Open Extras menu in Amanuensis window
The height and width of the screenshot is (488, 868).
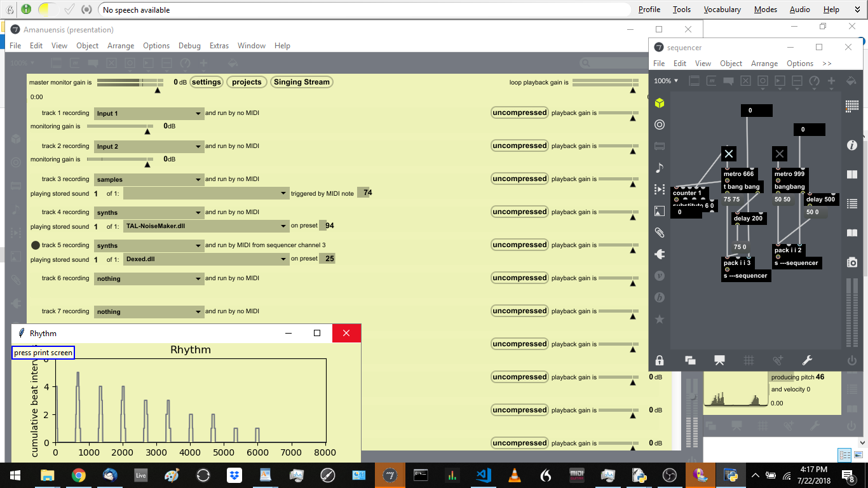coord(219,46)
